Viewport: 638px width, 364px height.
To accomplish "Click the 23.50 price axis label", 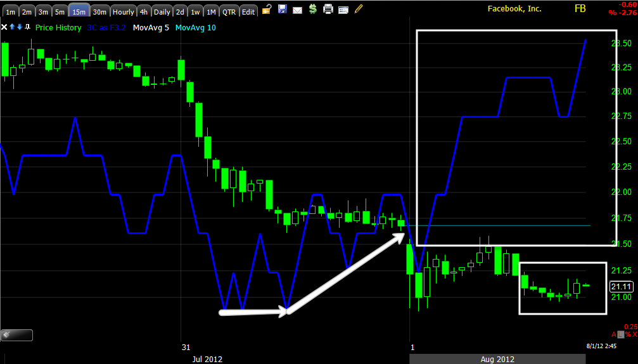I will coord(622,43).
